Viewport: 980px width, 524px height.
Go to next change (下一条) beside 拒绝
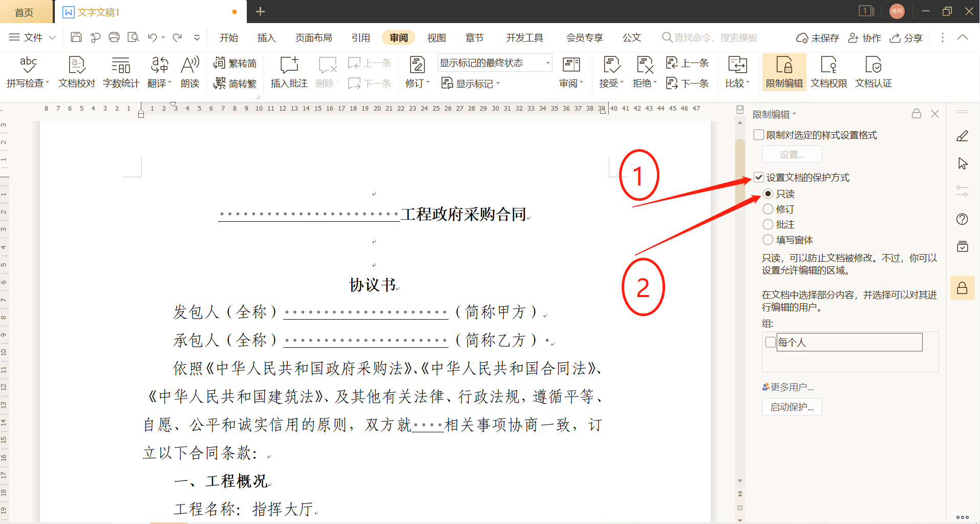click(x=687, y=83)
